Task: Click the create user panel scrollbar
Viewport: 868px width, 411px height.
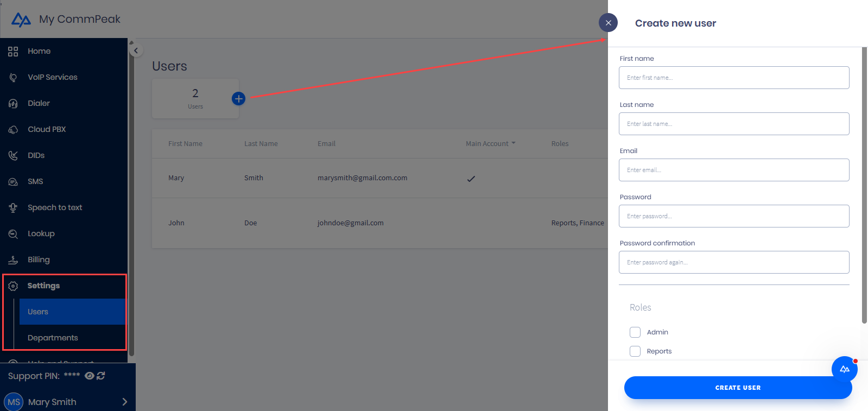Action: 865,185
